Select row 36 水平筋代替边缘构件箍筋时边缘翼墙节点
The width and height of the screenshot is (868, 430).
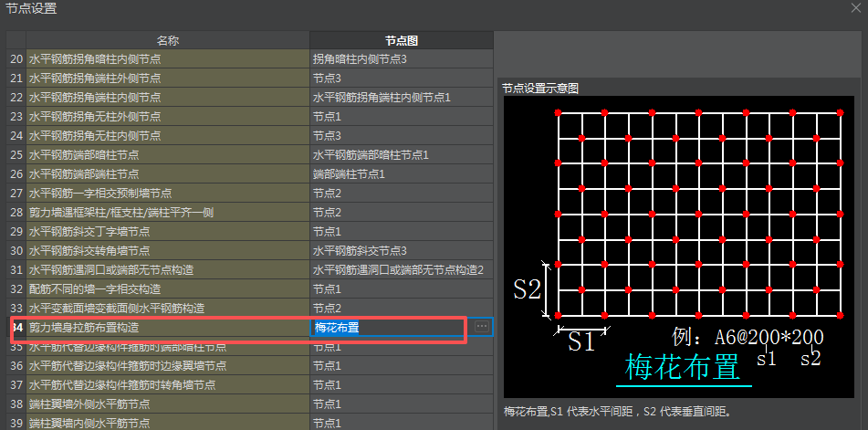pos(168,366)
